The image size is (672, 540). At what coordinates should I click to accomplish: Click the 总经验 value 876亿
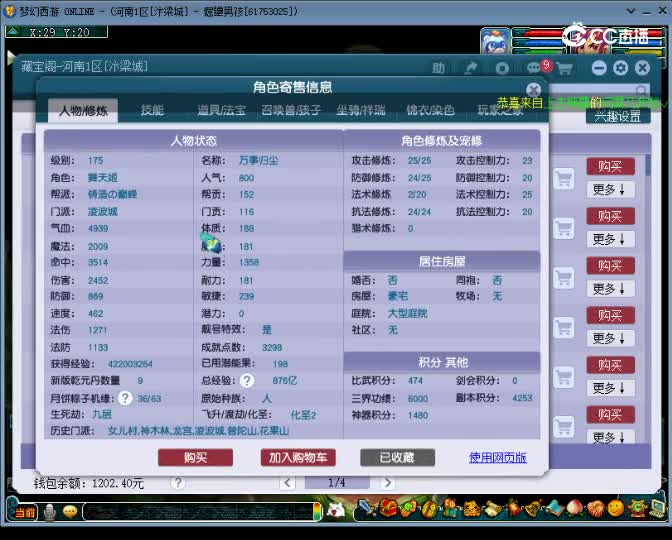(x=284, y=380)
